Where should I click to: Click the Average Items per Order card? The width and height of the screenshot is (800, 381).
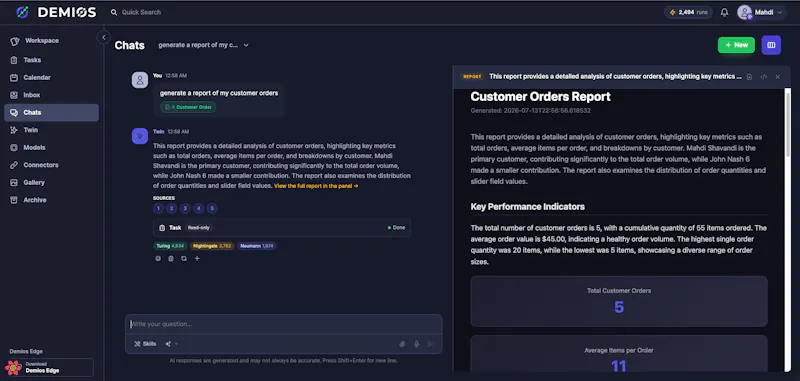tap(619, 353)
